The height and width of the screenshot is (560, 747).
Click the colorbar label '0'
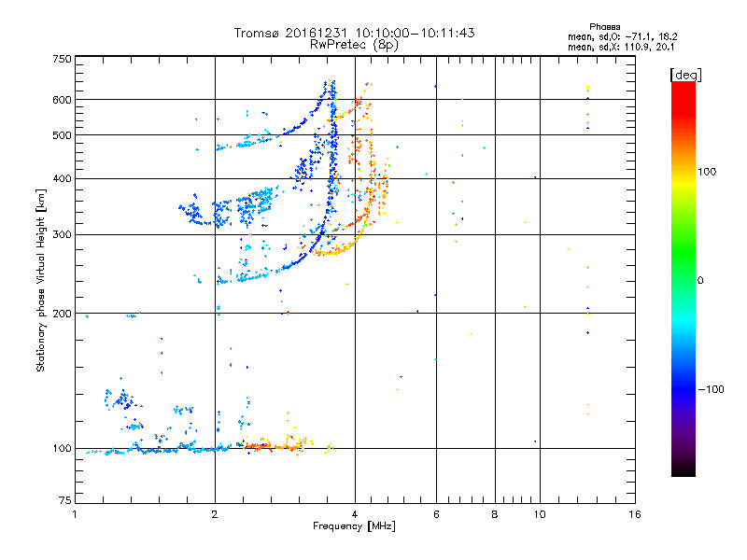pos(700,281)
